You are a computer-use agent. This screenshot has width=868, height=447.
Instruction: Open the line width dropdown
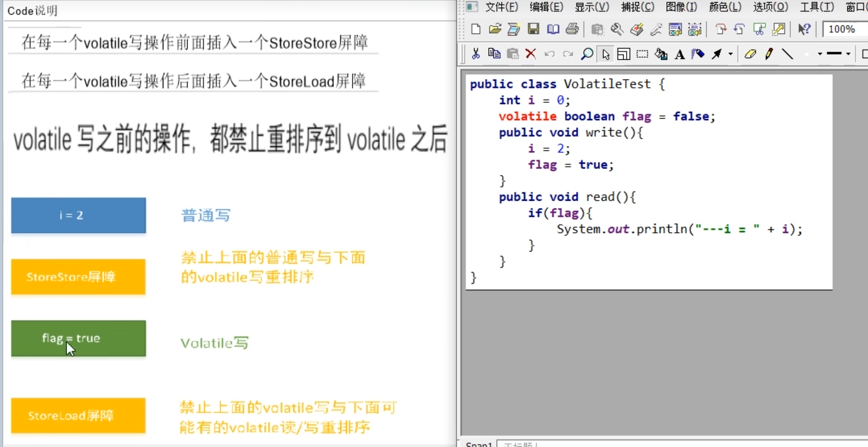point(847,54)
